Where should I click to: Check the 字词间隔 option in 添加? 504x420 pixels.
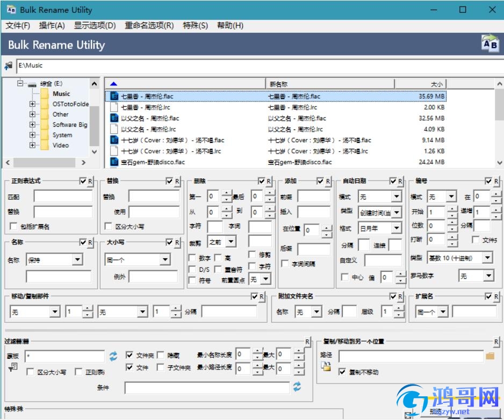pyautogui.click(x=284, y=264)
